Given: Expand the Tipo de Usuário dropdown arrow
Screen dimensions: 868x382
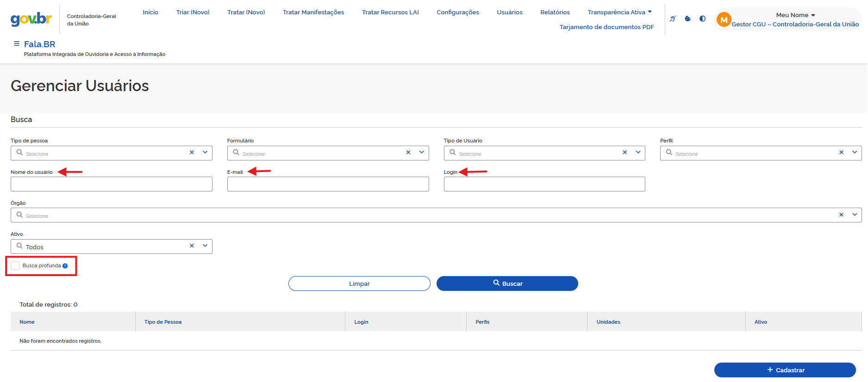Looking at the screenshot, I should point(638,153).
